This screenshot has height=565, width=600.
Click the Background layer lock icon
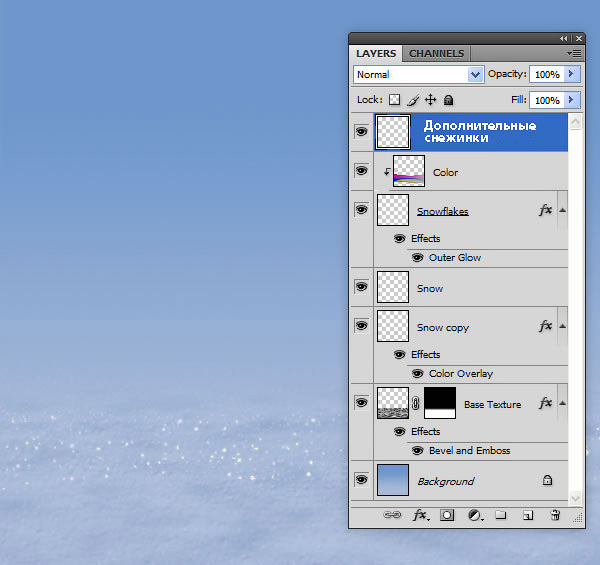click(x=548, y=480)
